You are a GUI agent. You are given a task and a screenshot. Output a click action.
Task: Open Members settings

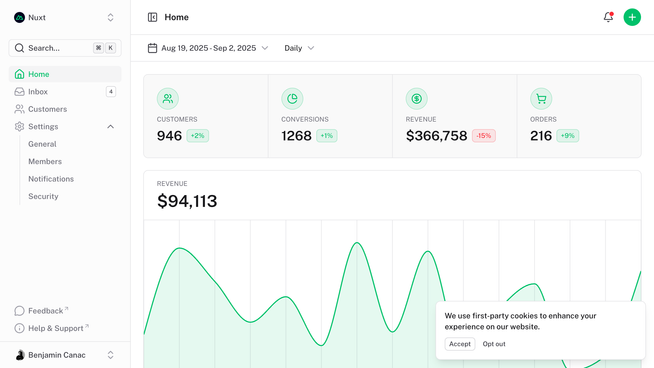click(45, 161)
